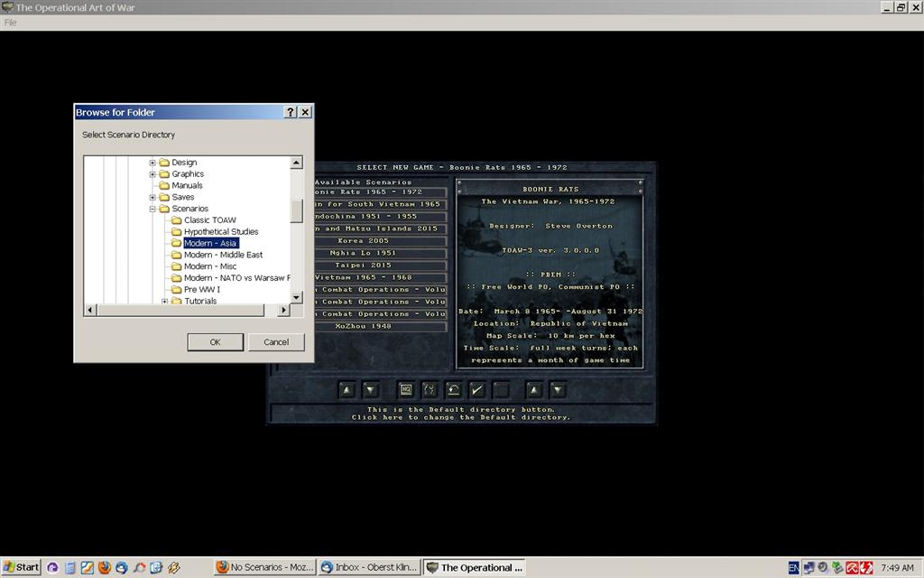Click scenario list down arrow at toolbar's left end
The width and height of the screenshot is (924, 578).
click(x=371, y=390)
